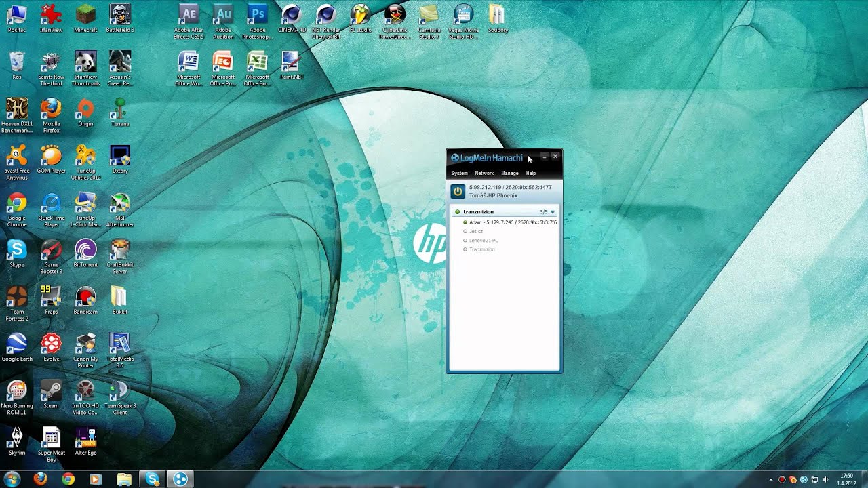
Task: Select the offline Tranzmizion peer entry
Action: coord(479,249)
